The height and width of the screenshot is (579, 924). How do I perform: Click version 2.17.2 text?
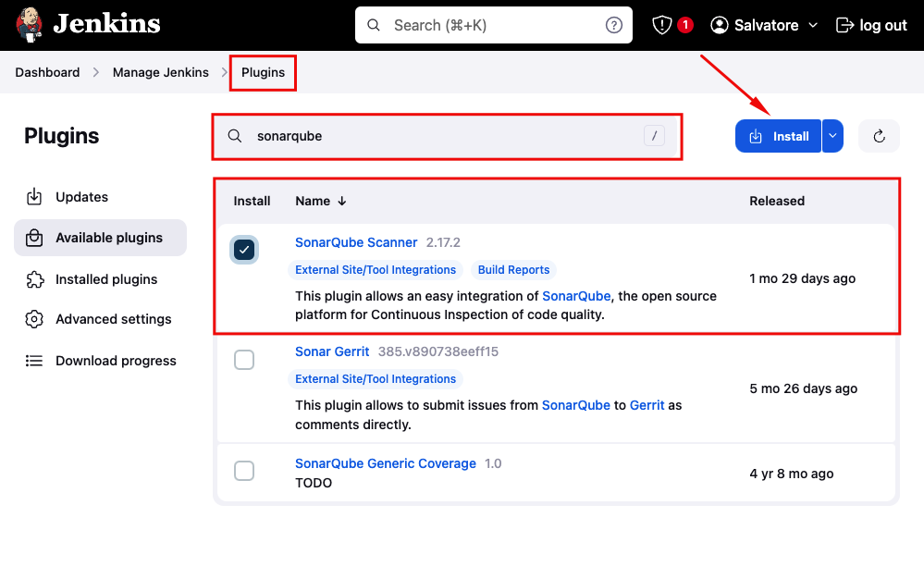[x=443, y=242]
